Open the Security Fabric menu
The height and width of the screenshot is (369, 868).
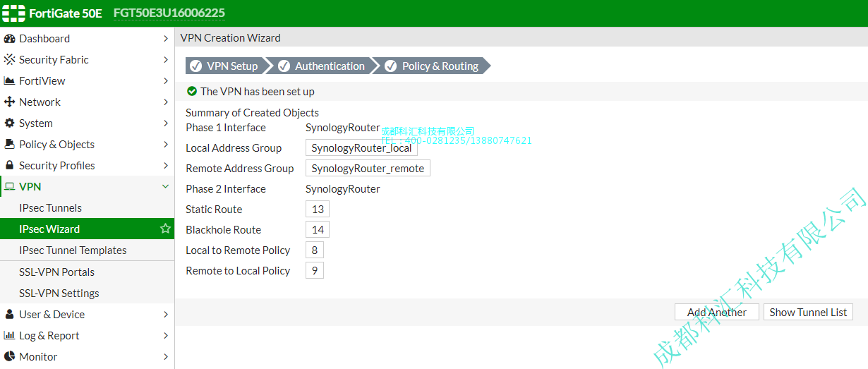[87, 60]
